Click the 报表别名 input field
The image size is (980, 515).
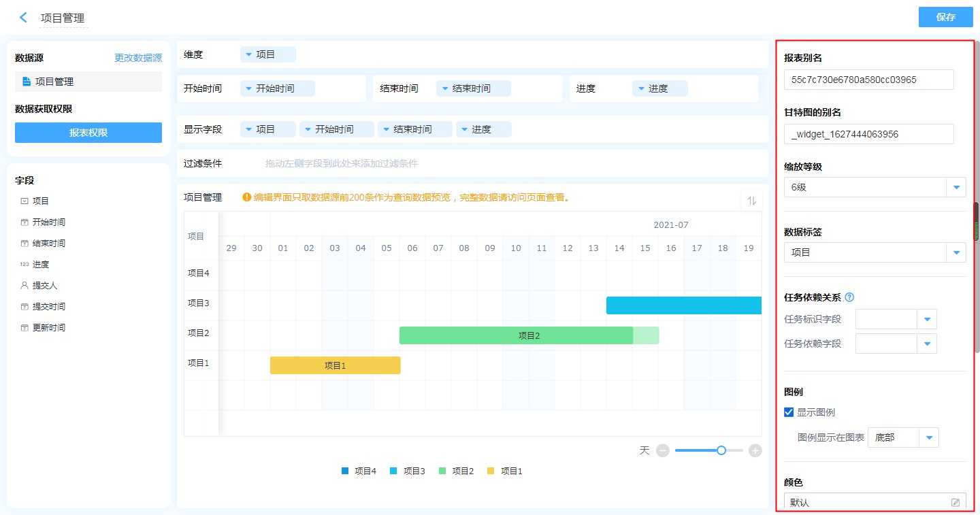(868, 80)
